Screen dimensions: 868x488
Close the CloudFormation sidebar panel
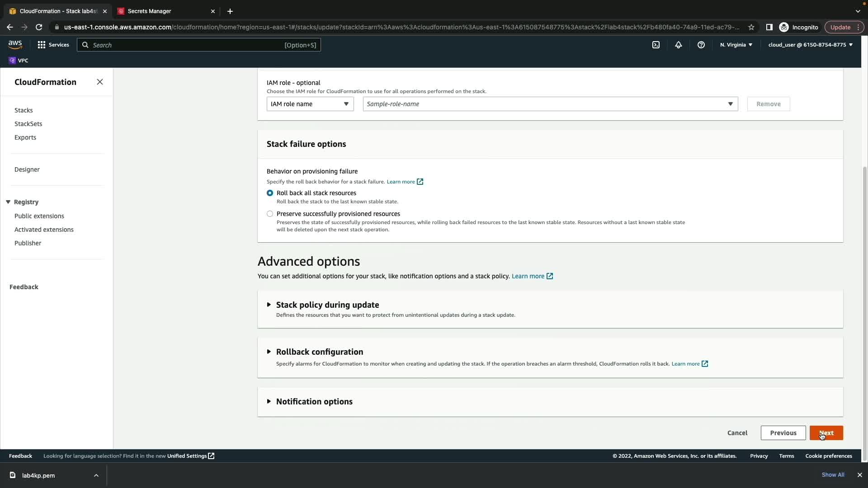coord(100,82)
